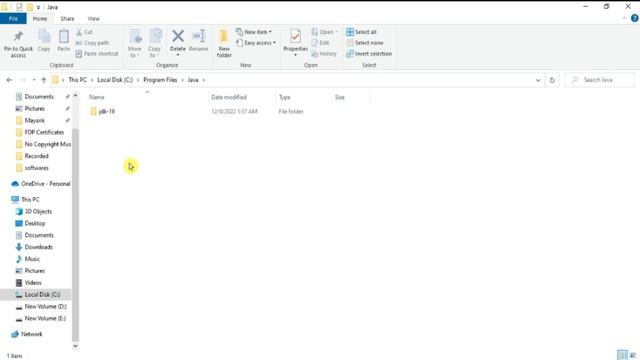This screenshot has height=360, width=640.
Task: Click Edit in the Open group
Action: point(320,43)
